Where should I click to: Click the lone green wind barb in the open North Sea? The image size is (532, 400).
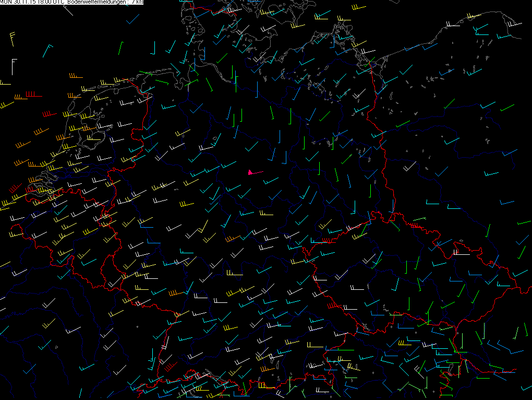pos(120,48)
